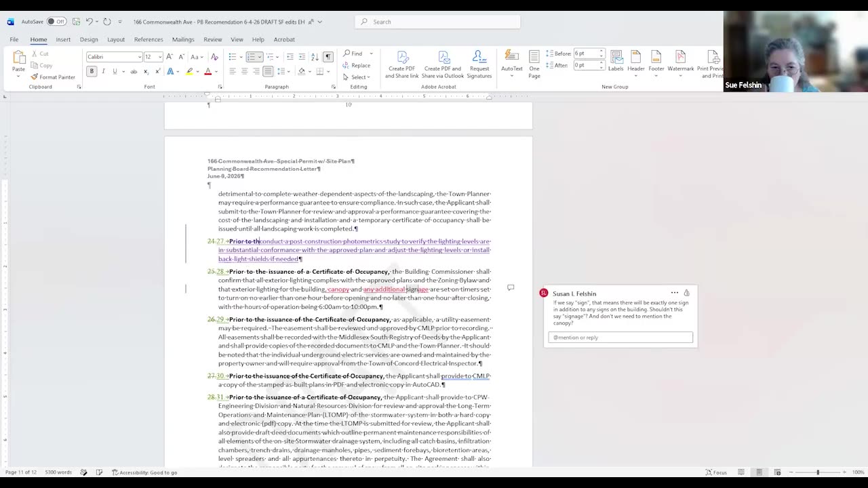Decrease font size with shrink icon
Screen dimensions: 868x488
click(x=180, y=57)
